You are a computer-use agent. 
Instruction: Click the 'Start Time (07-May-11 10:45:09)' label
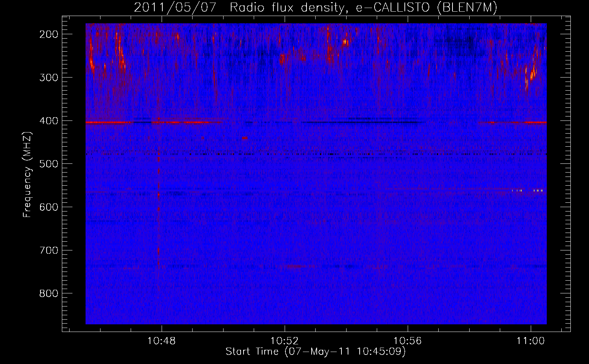[x=316, y=352]
